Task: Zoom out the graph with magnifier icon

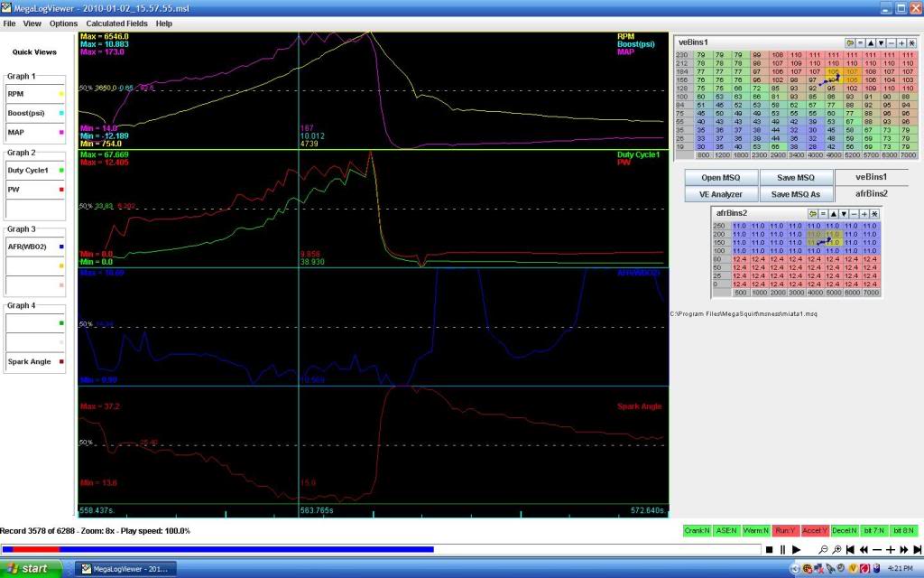Action: pos(823,549)
